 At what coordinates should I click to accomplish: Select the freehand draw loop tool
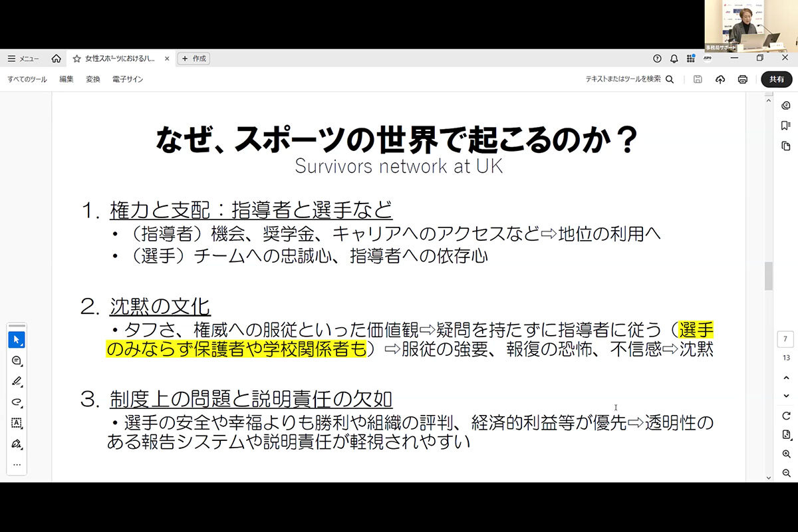click(17, 402)
